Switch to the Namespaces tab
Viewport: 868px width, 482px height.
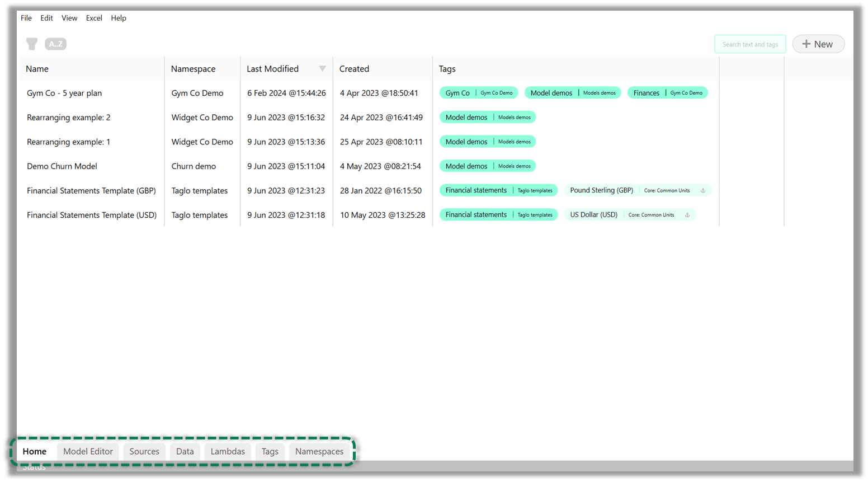319,451
